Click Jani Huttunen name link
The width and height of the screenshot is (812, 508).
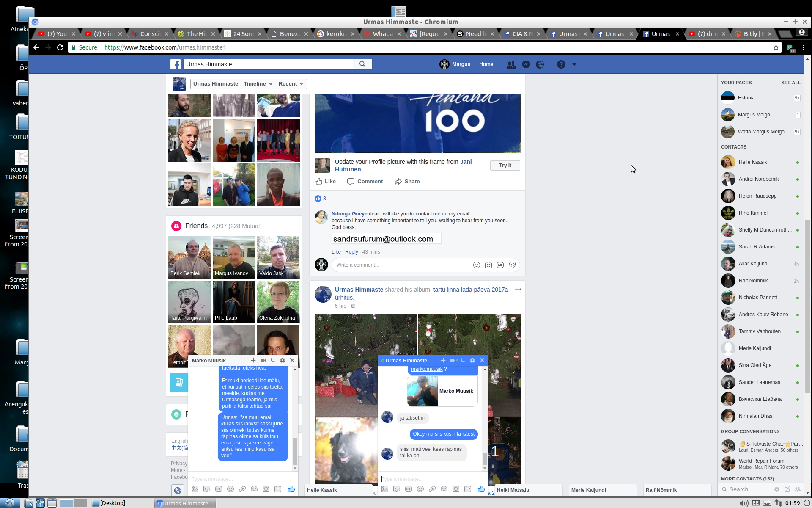pos(403,166)
